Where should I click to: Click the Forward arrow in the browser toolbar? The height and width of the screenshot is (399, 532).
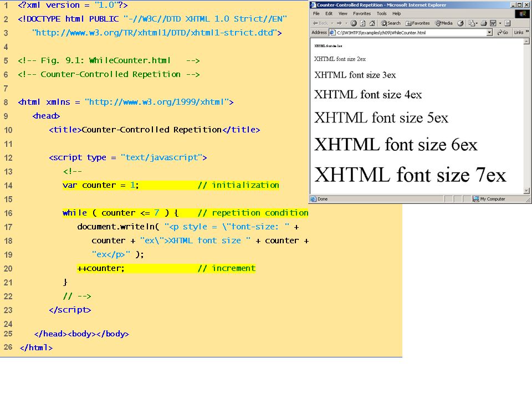click(339, 23)
